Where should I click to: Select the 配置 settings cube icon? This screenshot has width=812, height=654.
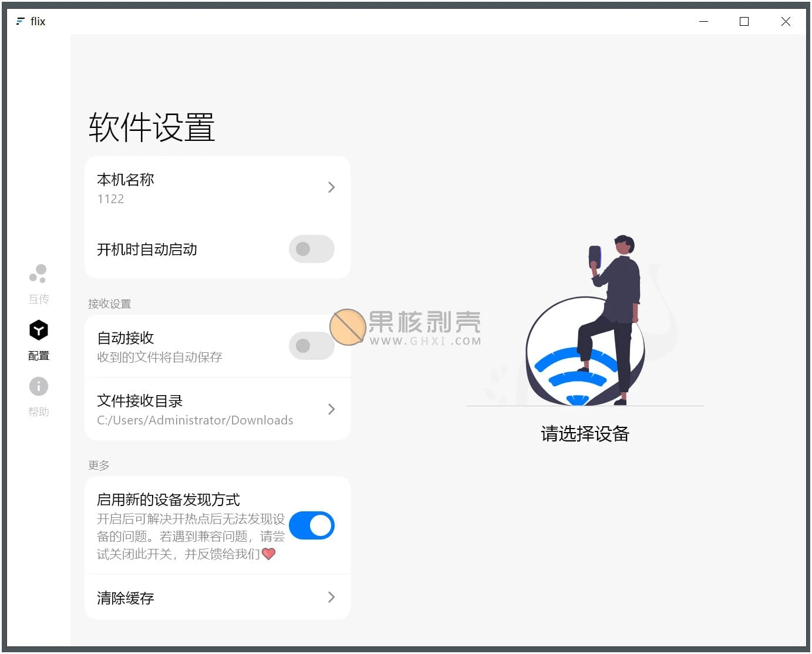click(39, 331)
